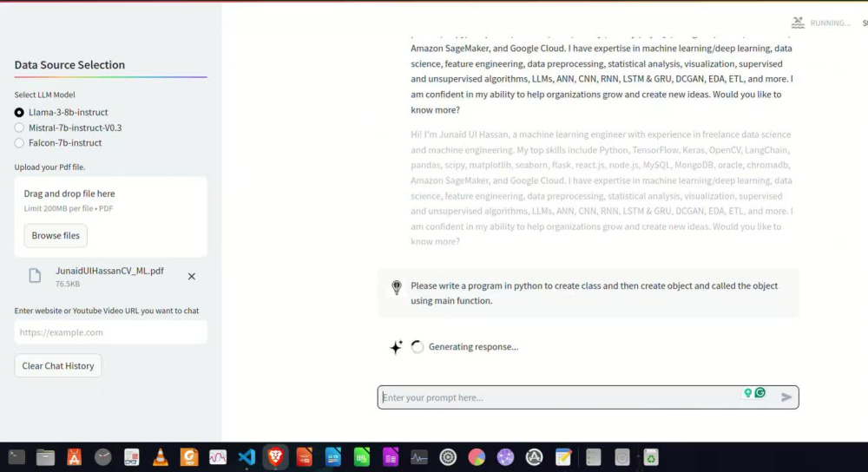Click the user avatar icon beside the python question

tap(397, 286)
